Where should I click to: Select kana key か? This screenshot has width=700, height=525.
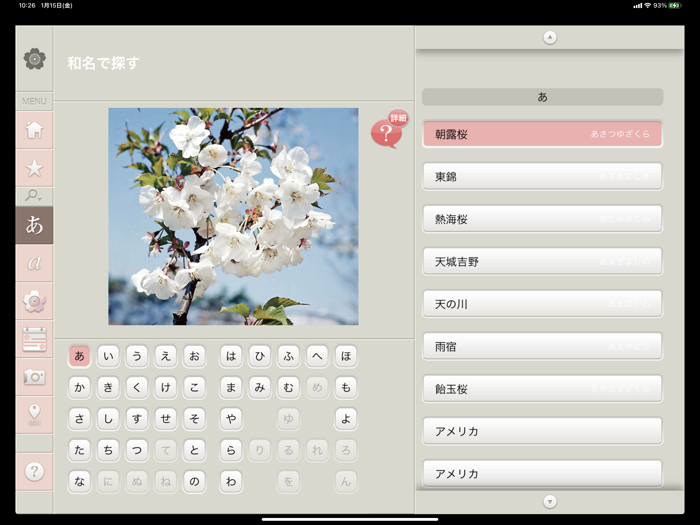coord(79,387)
